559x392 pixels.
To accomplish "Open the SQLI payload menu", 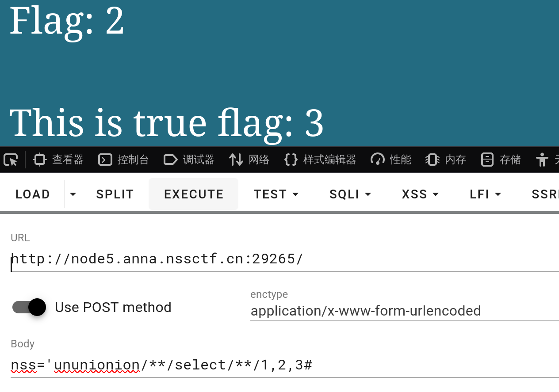I will [x=350, y=194].
